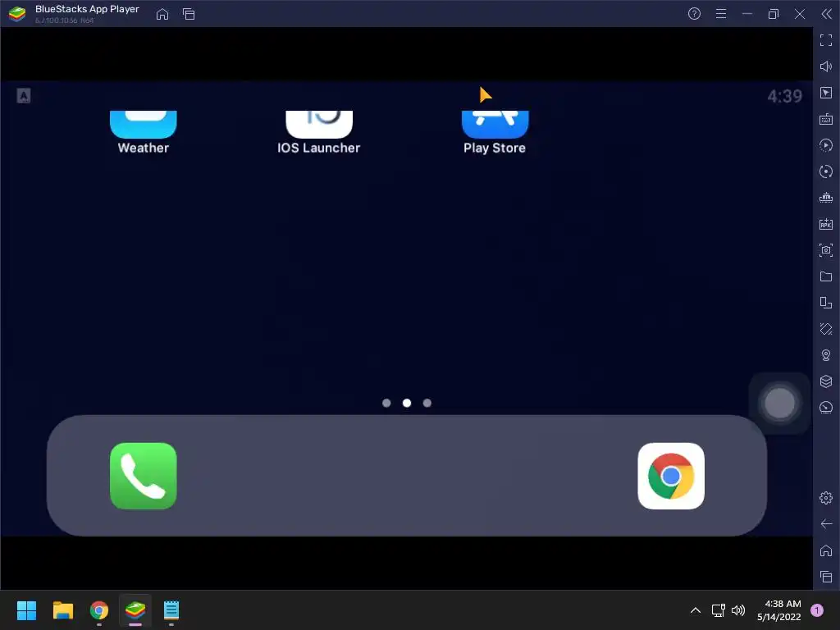The width and height of the screenshot is (840, 630).
Task: Open the macro recorder play icon
Action: [x=826, y=145]
